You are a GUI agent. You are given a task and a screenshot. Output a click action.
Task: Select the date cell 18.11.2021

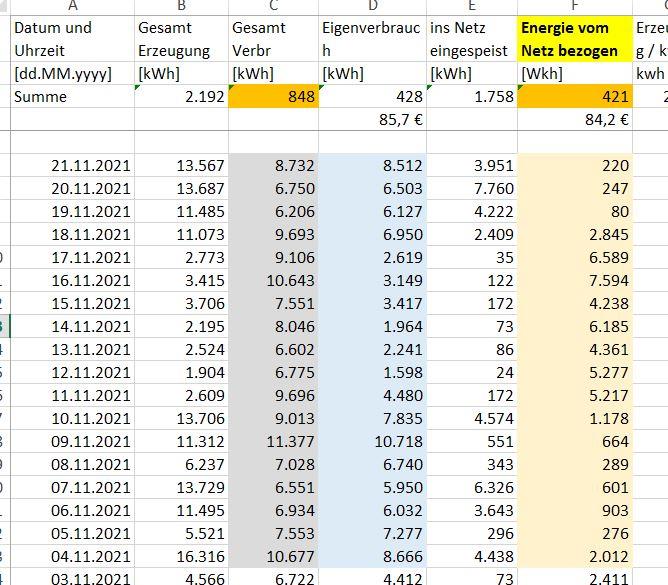(x=72, y=234)
